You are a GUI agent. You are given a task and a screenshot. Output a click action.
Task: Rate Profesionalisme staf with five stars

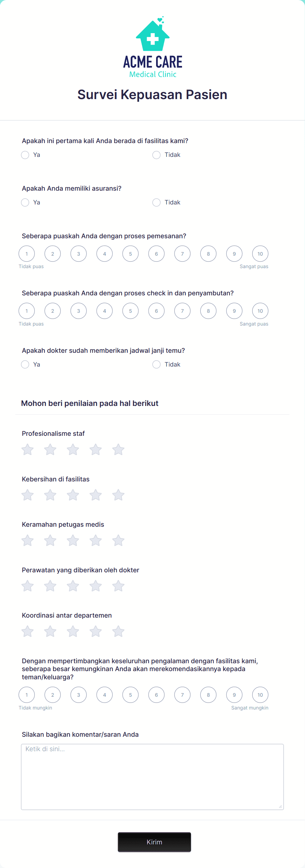click(x=118, y=450)
